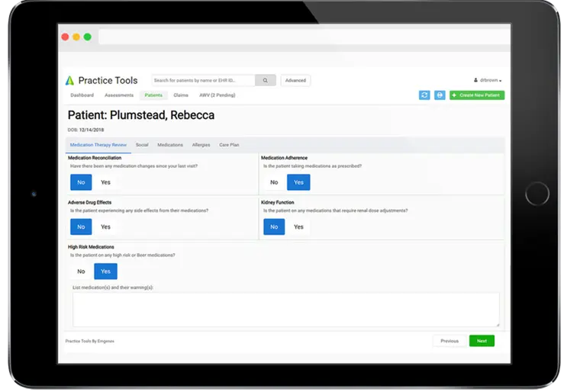Click the Adverse Drug Effects section heading
564x392 pixels.
click(89, 202)
